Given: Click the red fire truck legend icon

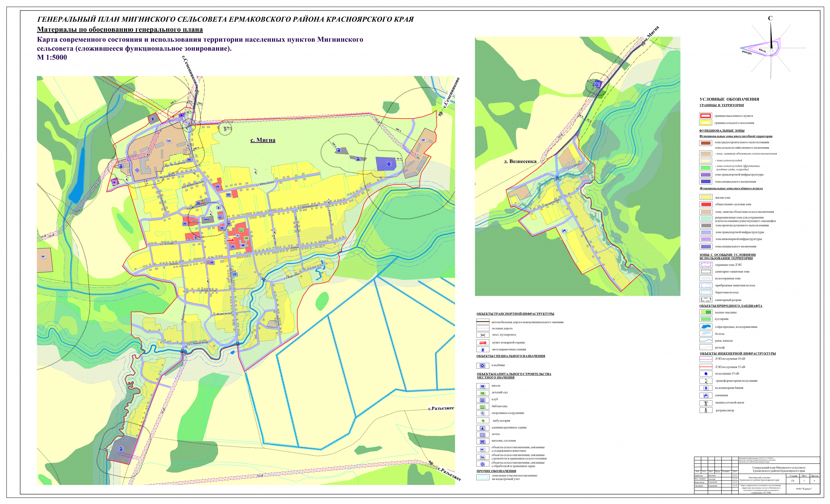Looking at the screenshot, I should (x=483, y=343).
